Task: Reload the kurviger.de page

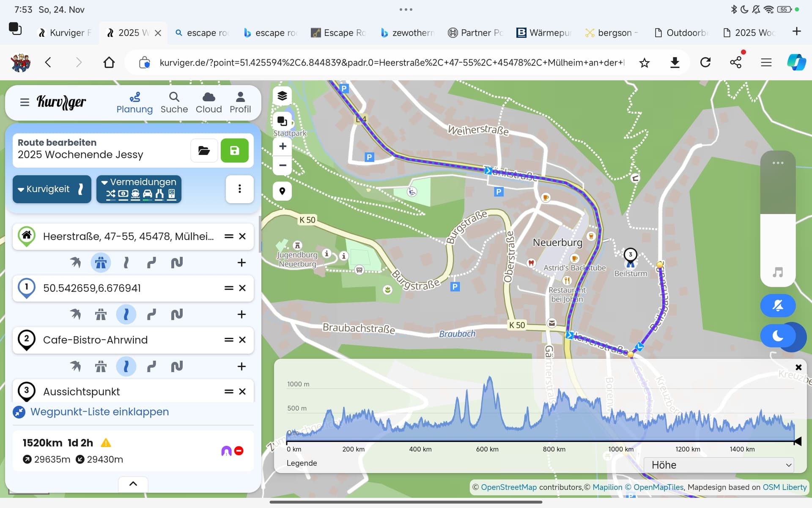Action: click(705, 63)
